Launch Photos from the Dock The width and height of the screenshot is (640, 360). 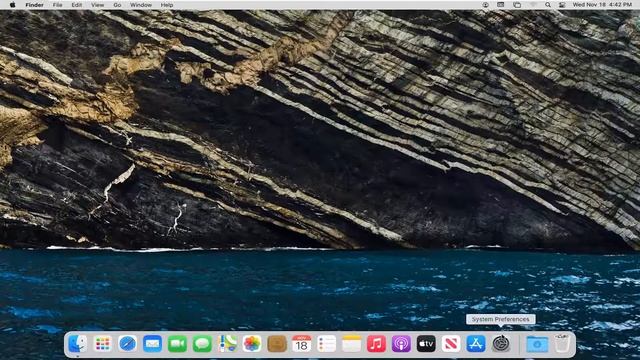252,344
